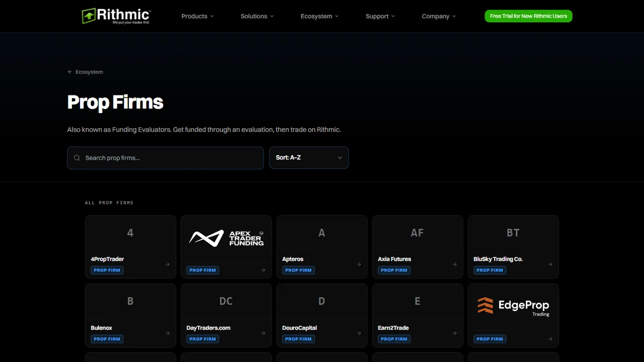The image size is (644, 362).
Task: Click the 'Prop Firms' page heading
Action: coord(115,102)
